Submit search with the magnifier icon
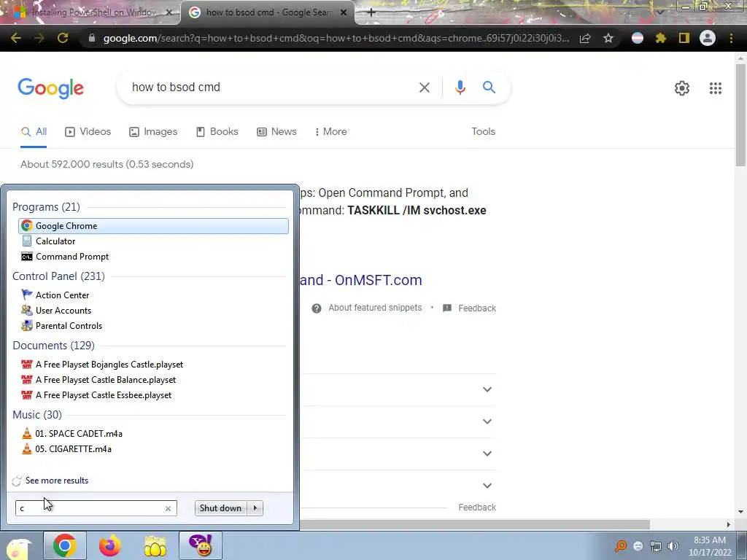The height and width of the screenshot is (560, 747). click(x=489, y=87)
